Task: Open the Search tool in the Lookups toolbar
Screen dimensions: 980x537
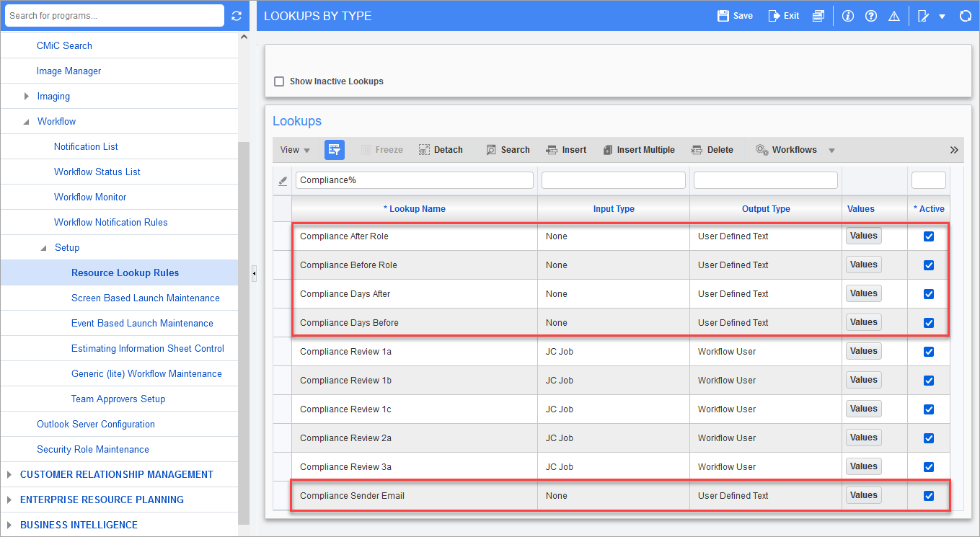Action: (x=508, y=149)
